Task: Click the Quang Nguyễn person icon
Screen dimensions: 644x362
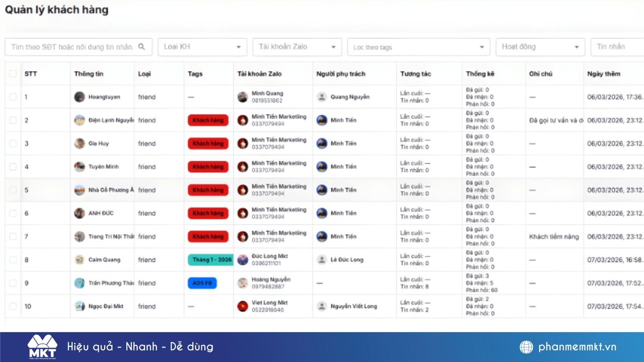Action: pos(322,96)
